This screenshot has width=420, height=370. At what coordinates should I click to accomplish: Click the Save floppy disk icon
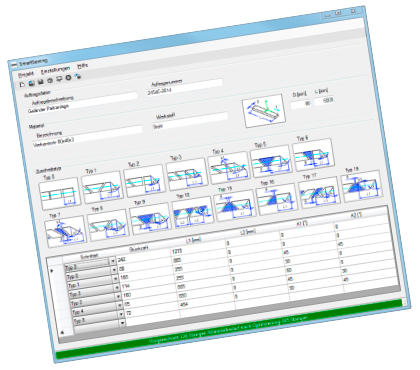tap(41, 82)
